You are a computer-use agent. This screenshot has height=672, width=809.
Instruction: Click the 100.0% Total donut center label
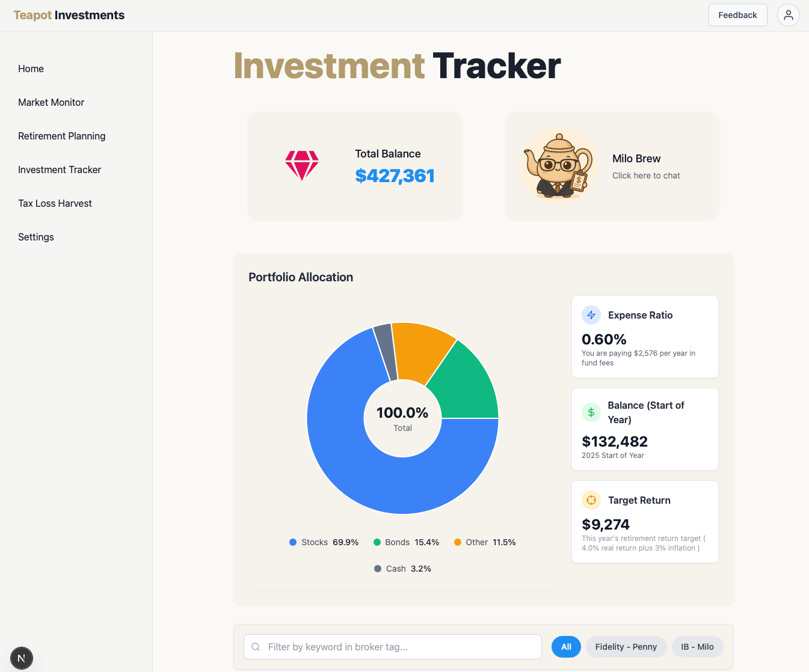(x=402, y=419)
